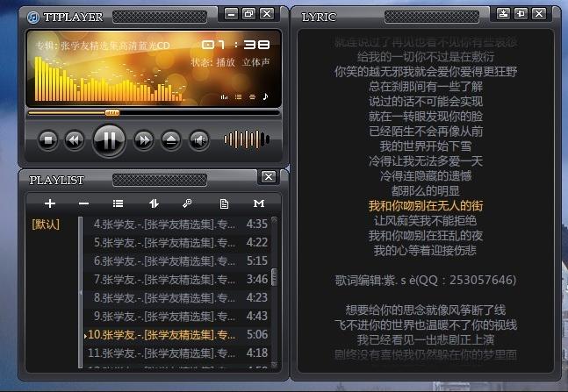This screenshot has height=392, width=568.
Task: Select track 6 with duration 5:15
Action: [177, 260]
